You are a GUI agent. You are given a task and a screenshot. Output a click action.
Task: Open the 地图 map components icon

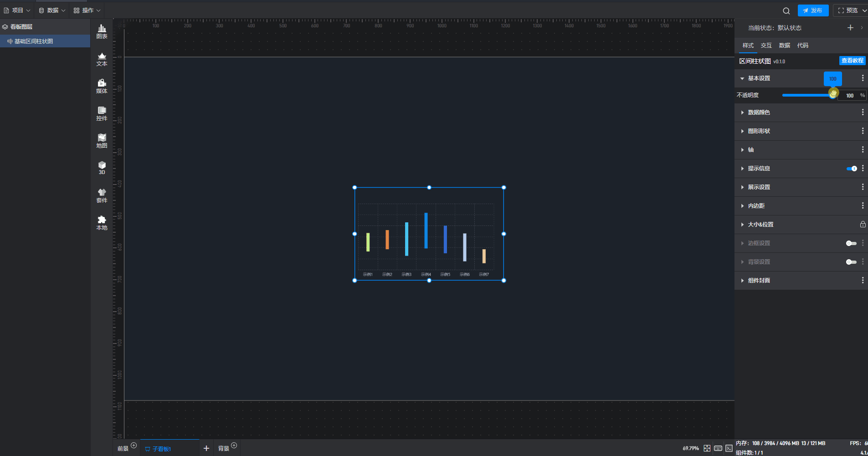[102, 141]
